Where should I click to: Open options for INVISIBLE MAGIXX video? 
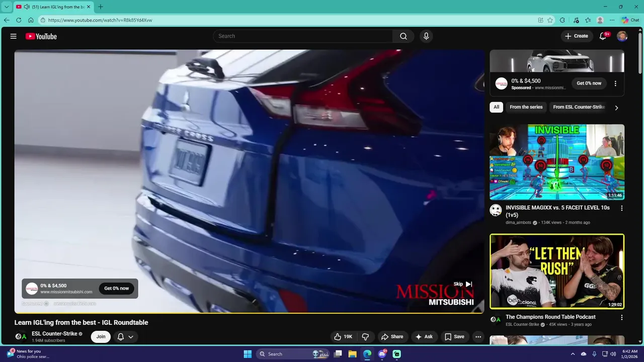pyautogui.click(x=621, y=208)
